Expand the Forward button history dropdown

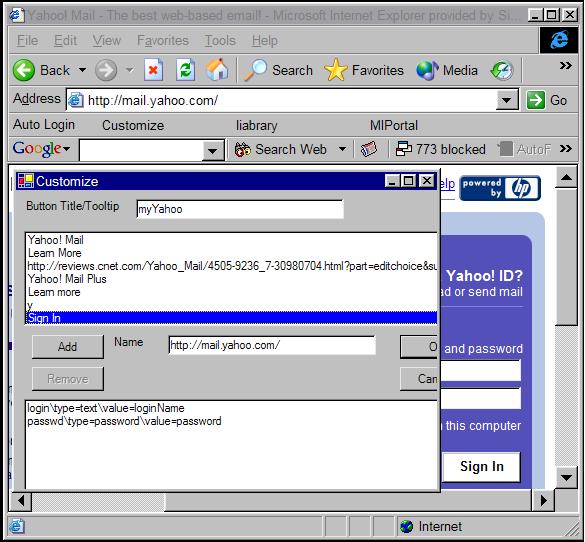[129, 70]
